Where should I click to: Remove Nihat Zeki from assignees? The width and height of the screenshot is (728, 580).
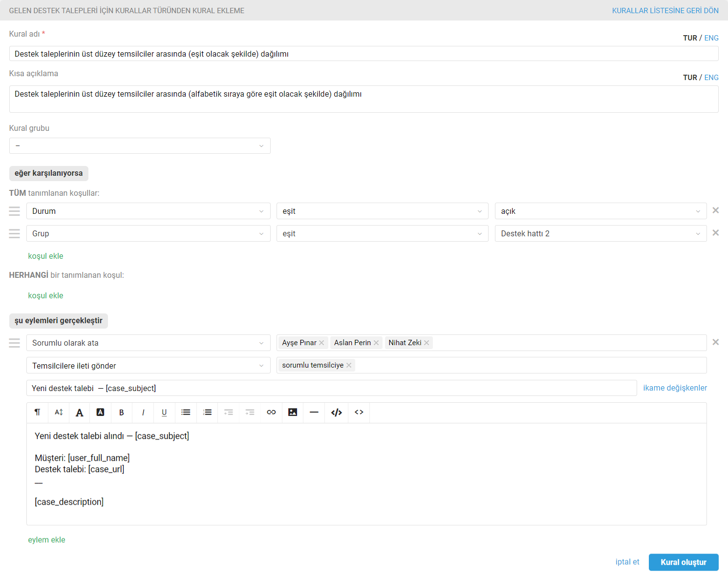tap(427, 343)
